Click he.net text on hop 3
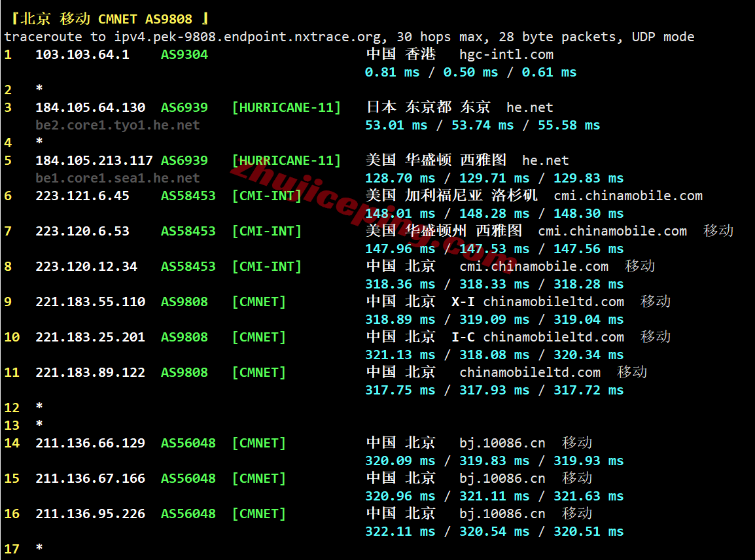The image size is (755, 560). point(530,107)
